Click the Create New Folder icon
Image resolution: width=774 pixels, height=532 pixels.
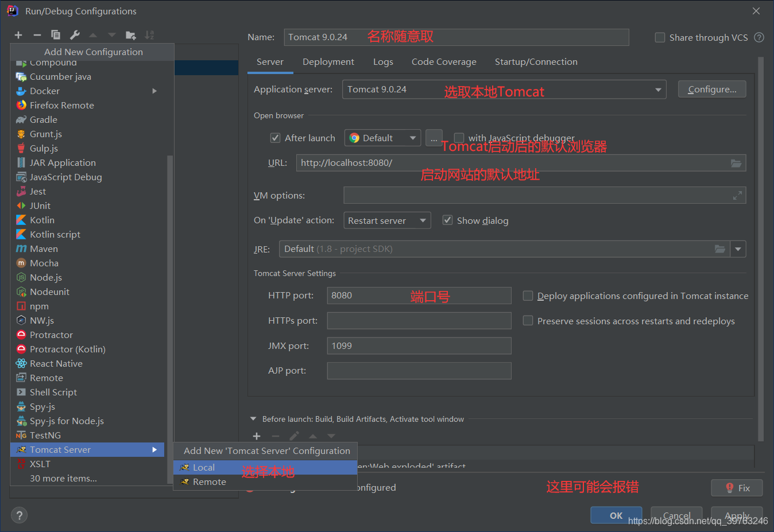click(130, 35)
